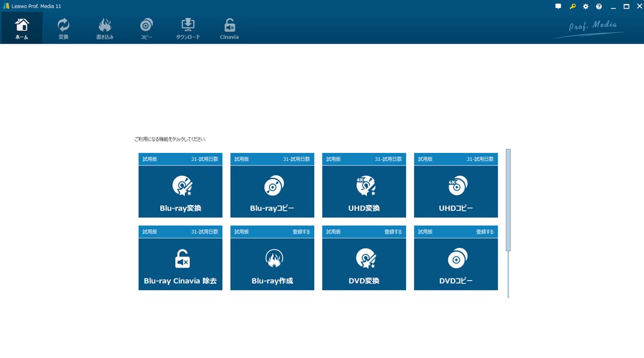644x358 pixels.
Task: Launch the Blu-ray変換 module
Action: (181, 185)
